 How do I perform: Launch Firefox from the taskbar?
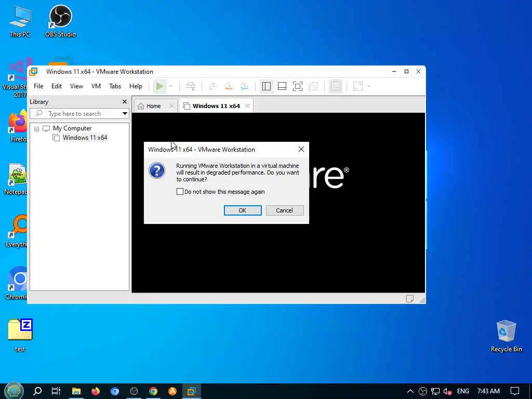click(96, 391)
